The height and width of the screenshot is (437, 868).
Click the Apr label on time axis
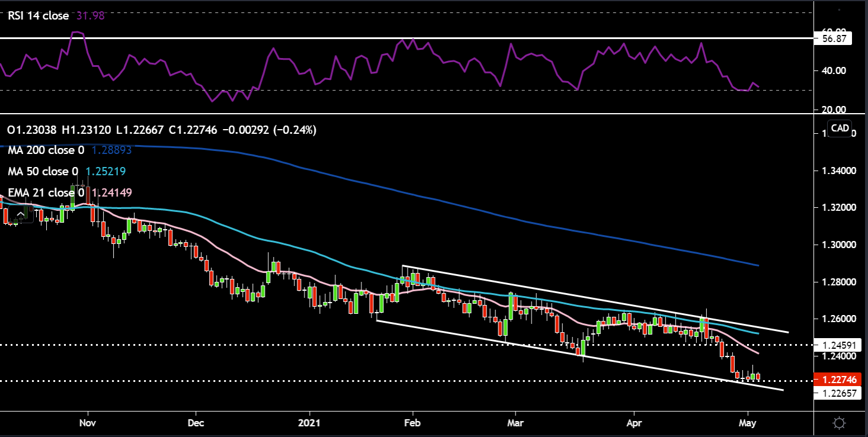(x=634, y=423)
